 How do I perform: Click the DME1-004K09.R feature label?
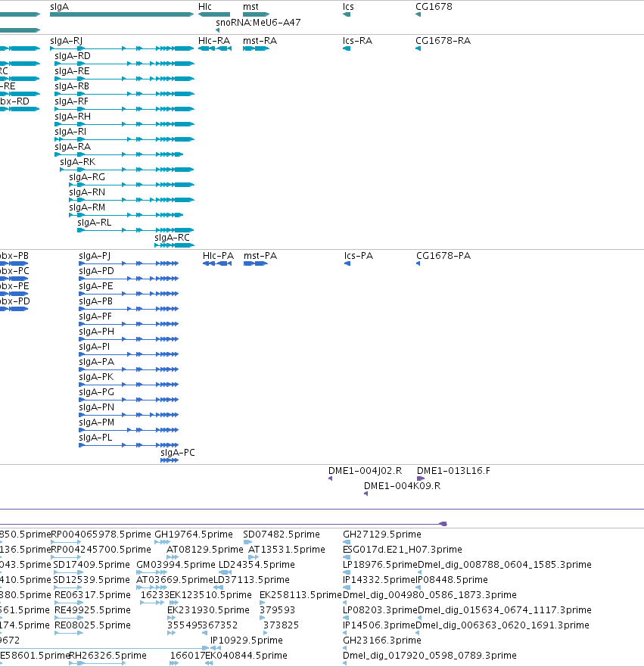402,486
